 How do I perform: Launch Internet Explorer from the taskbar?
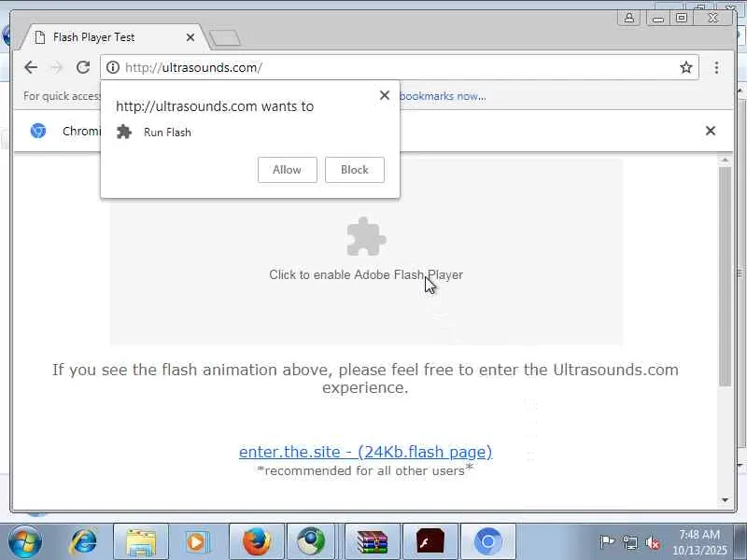(x=83, y=541)
